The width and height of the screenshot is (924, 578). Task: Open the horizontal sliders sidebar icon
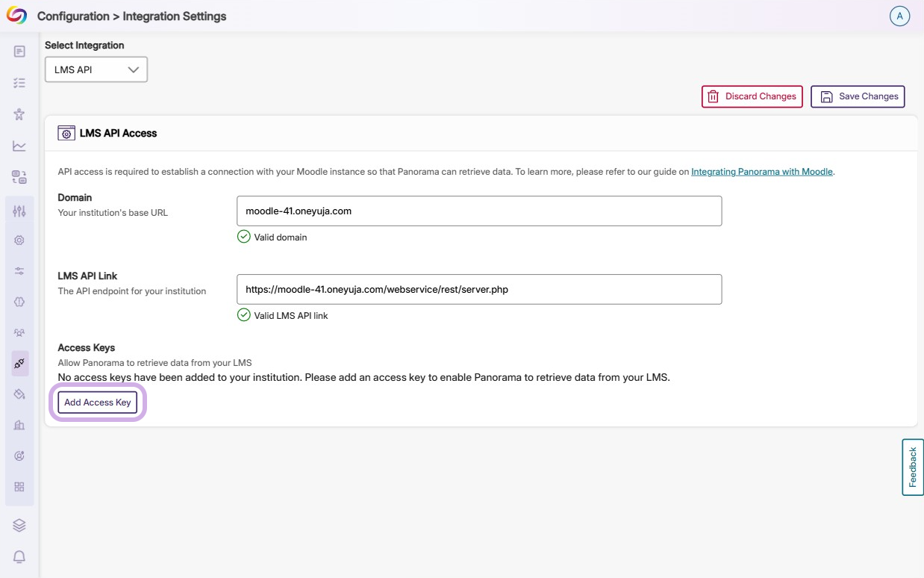[19, 271]
